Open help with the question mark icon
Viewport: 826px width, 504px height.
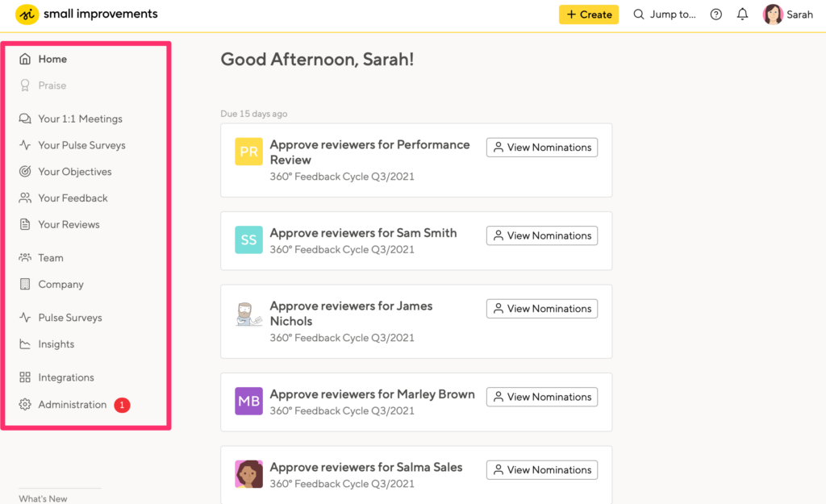click(x=716, y=15)
